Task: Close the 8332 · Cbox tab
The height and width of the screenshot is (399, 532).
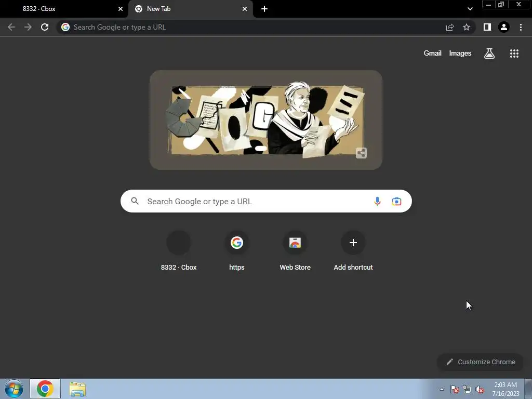Action: point(121,9)
